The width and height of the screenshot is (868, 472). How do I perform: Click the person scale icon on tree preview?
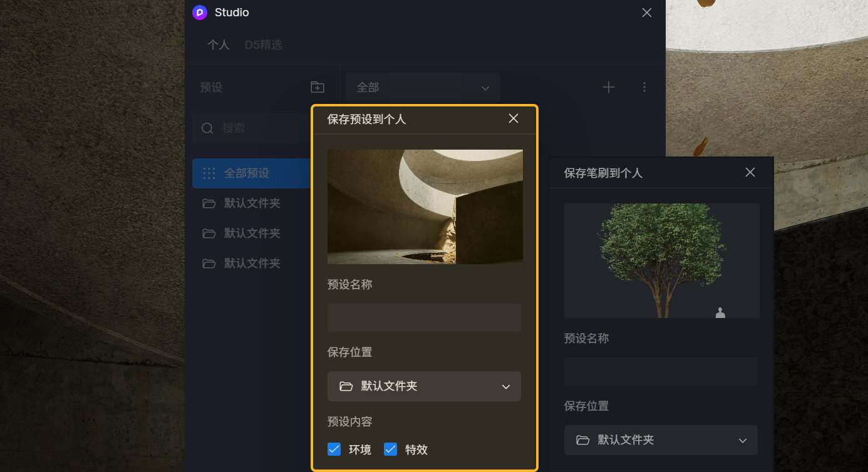[x=720, y=312]
